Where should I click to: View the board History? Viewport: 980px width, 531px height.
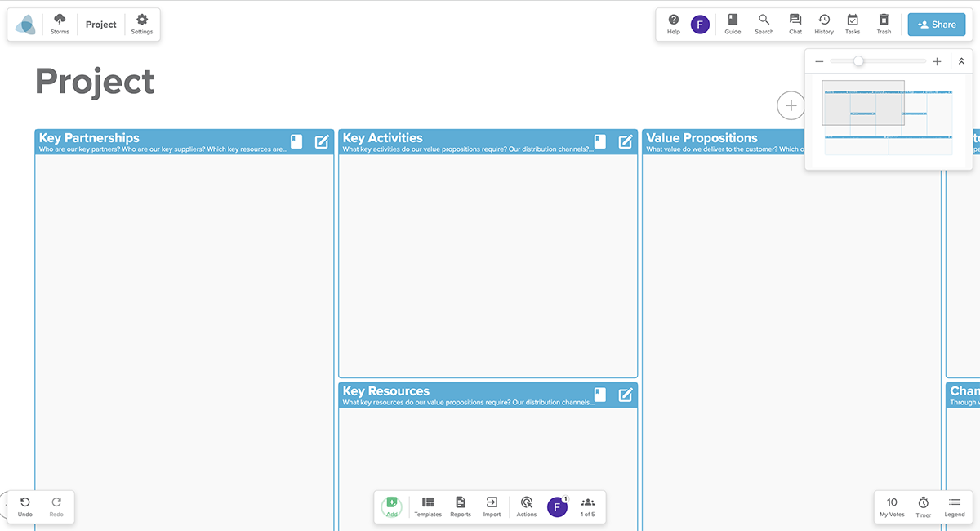point(823,24)
